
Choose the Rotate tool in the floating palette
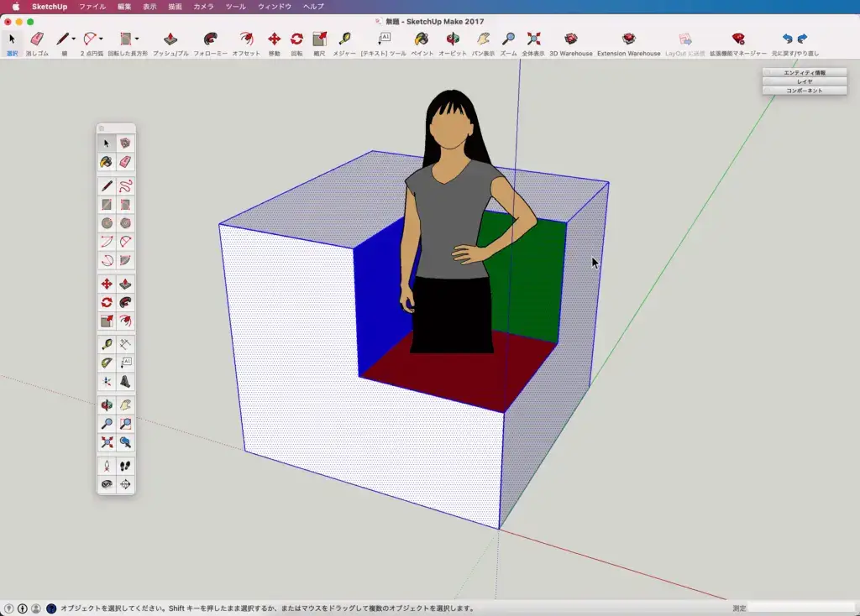[107, 302]
